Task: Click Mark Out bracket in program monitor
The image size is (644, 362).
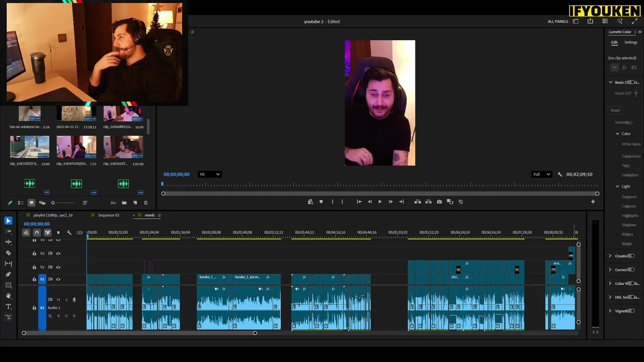Action: (x=342, y=202)
